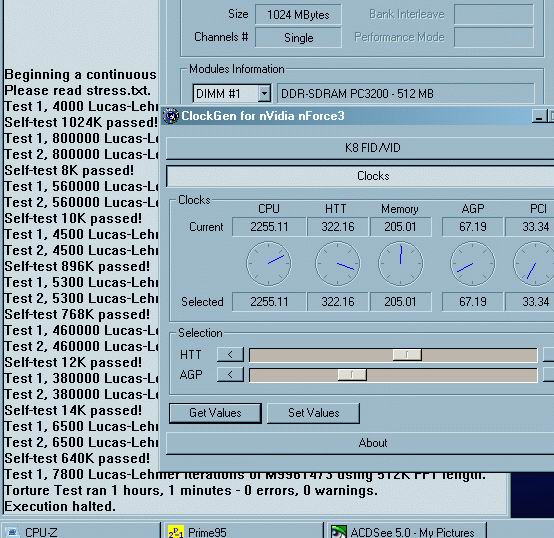
Task: Click the Performance Mode field in CPU-Z
Action: point(493,37)
